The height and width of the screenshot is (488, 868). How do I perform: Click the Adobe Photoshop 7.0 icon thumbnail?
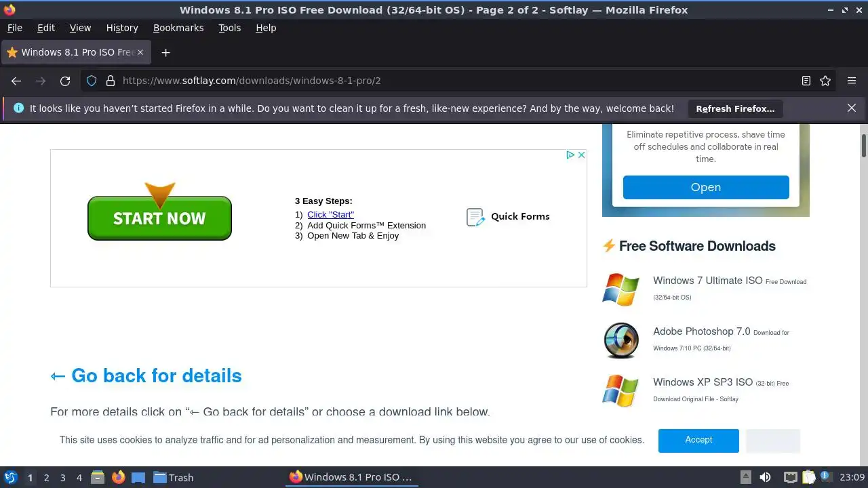[x=621, y=340]
